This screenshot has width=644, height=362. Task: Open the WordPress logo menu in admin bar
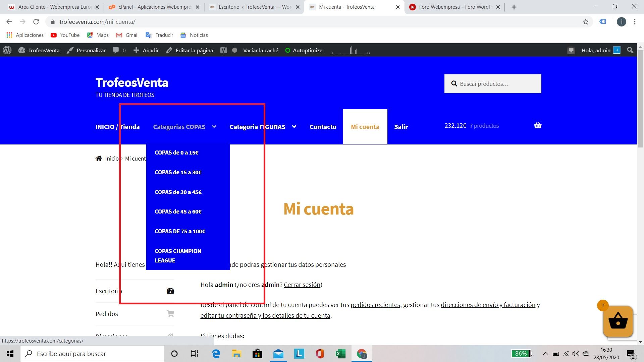7,50
